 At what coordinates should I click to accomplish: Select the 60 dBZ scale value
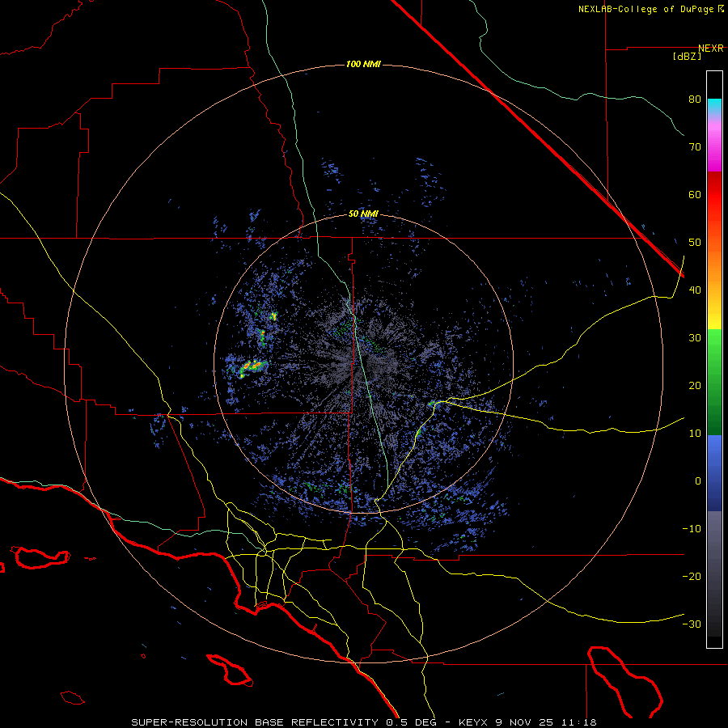pos(695,194)
